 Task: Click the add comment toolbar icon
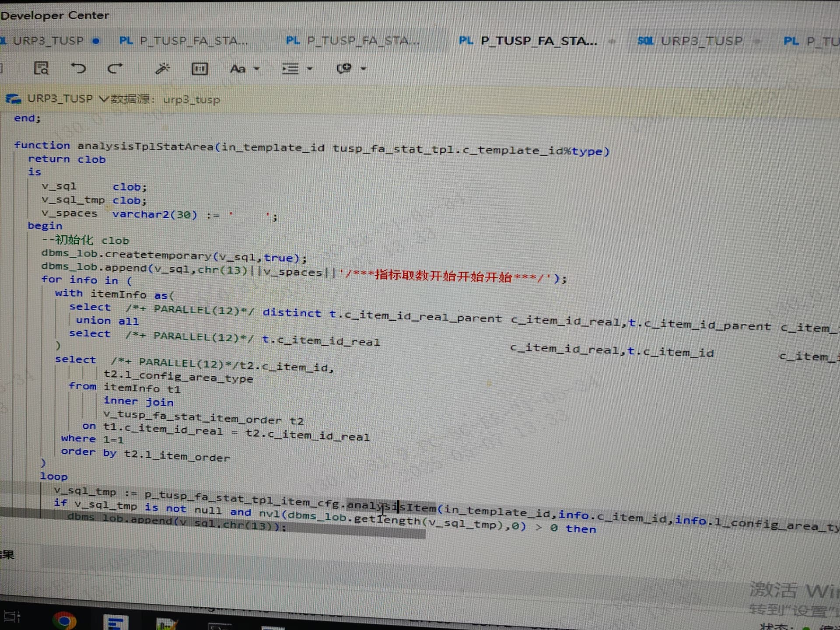[x=345, y=68]
